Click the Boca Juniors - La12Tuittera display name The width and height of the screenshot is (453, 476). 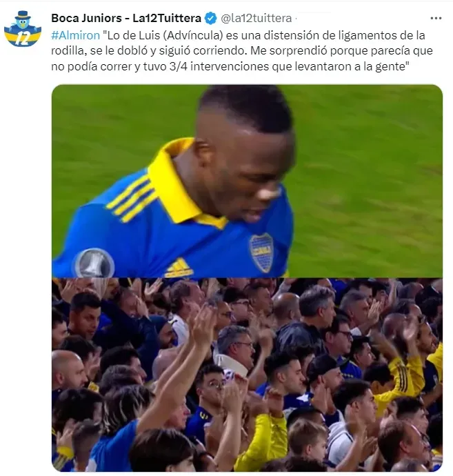126,19
